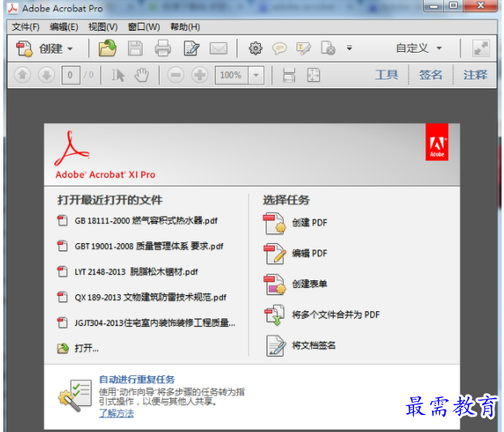
Task: Select the text selection cursor tool
Action: click(117, 75)
